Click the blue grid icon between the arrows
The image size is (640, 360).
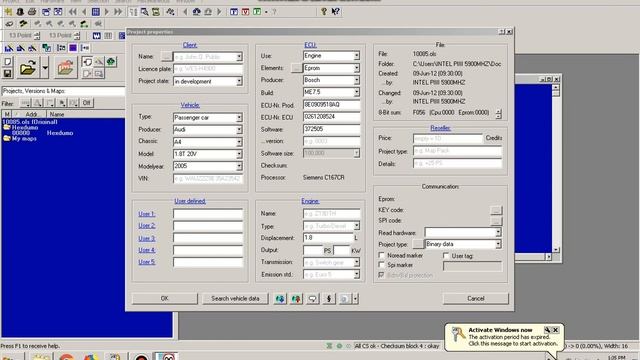(96, 12)
